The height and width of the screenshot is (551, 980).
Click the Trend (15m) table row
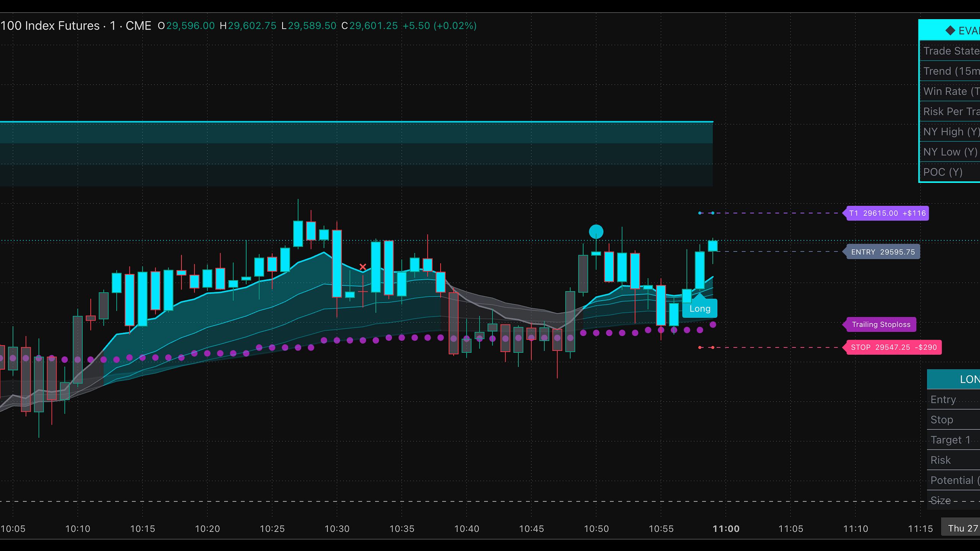pyautogui.click(x=950, y=71)
